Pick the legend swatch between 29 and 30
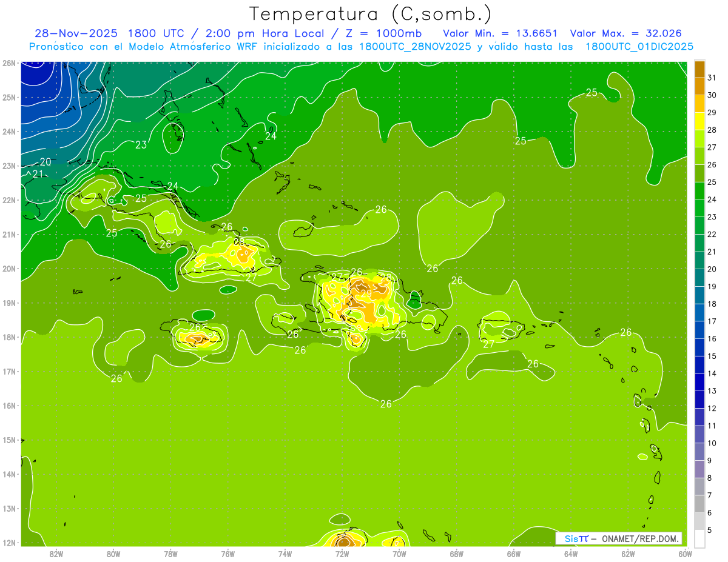Image resolution: width=728 pixels, height=562 pixels. (x=699, y=104)
